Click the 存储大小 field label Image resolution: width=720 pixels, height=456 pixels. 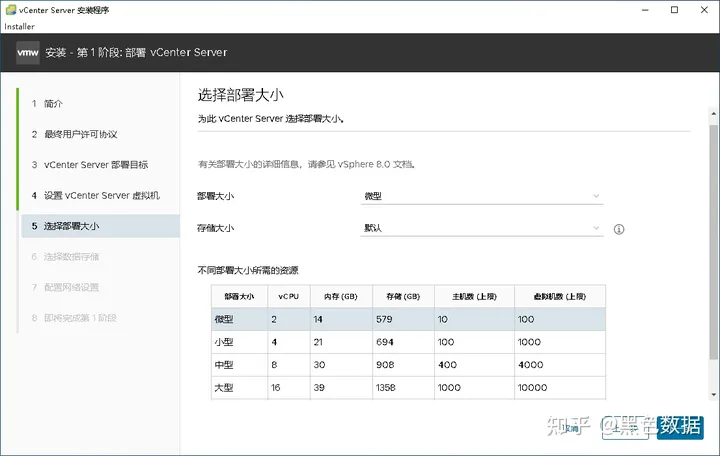coord(215,228)
